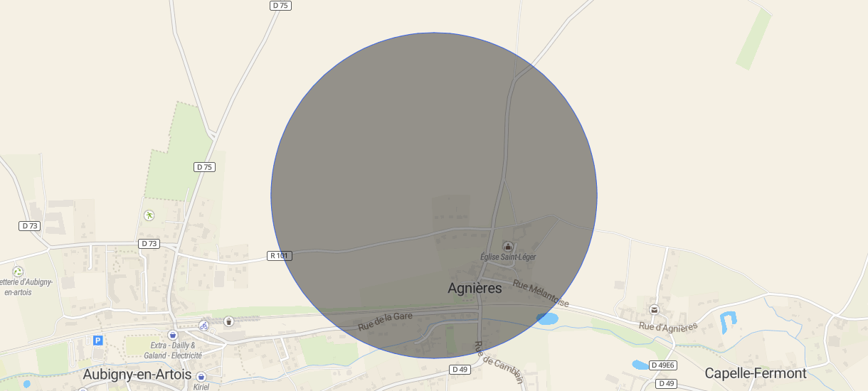Click the Église Saint-Léger church icon
The height and width of the screenshot is (391, 868).
tap(507, 246)
